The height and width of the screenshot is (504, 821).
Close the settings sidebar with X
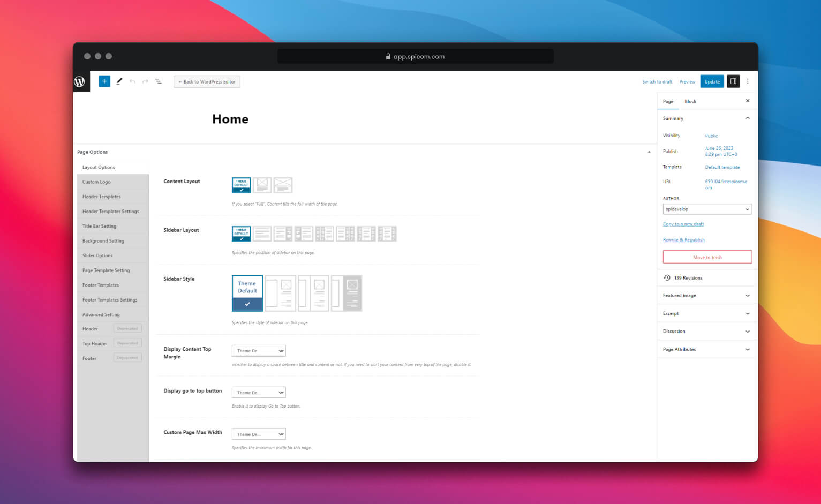(x=748, y=101)
